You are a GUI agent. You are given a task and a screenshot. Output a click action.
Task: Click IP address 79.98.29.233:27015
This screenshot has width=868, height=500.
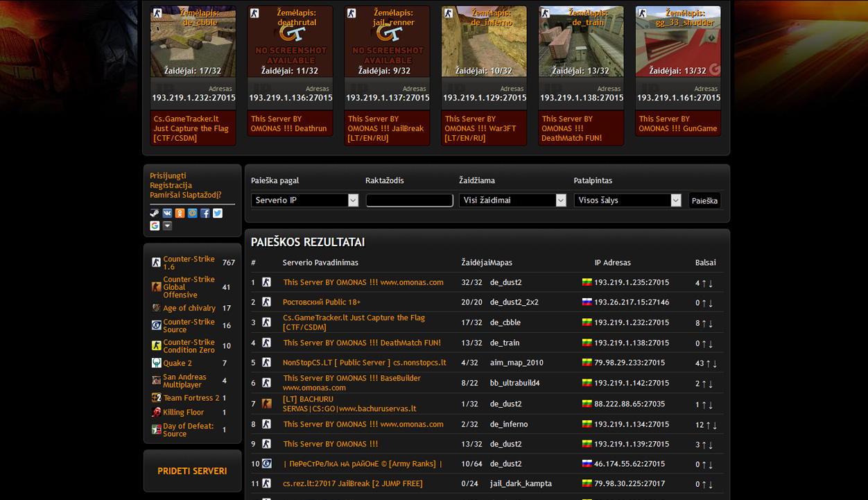pos(629,363)
